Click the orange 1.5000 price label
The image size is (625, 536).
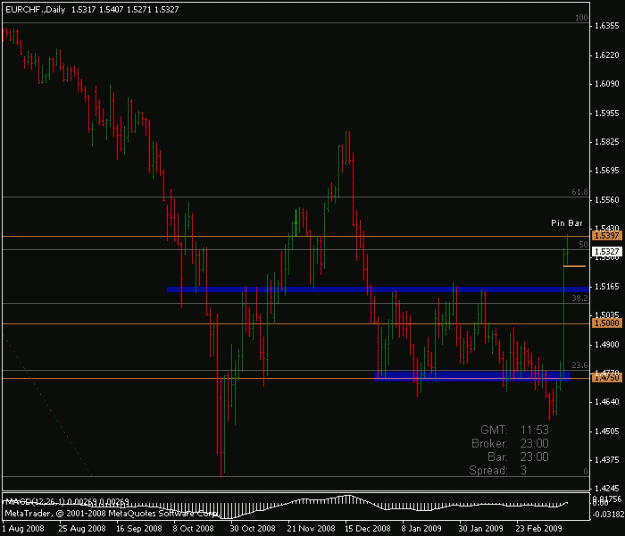607,323
